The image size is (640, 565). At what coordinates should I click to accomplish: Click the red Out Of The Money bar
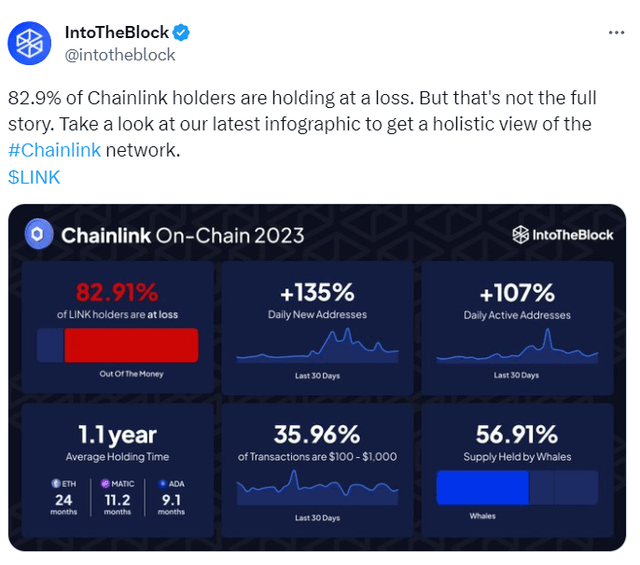(130, 346)
